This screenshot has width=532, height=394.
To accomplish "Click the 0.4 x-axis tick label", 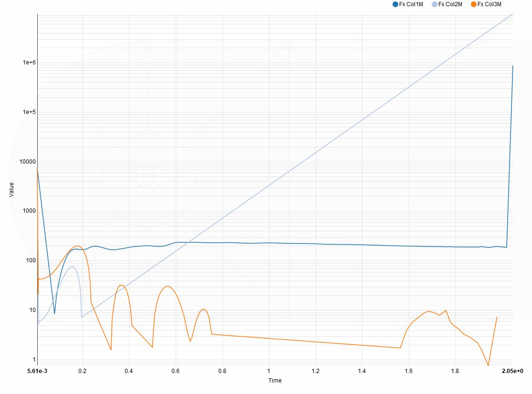I will coord(129,371).
